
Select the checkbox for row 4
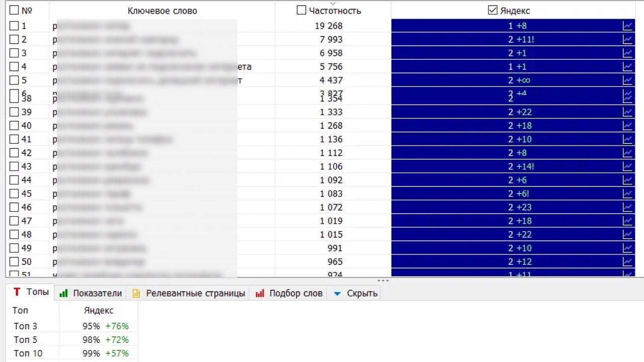(14, 66)
